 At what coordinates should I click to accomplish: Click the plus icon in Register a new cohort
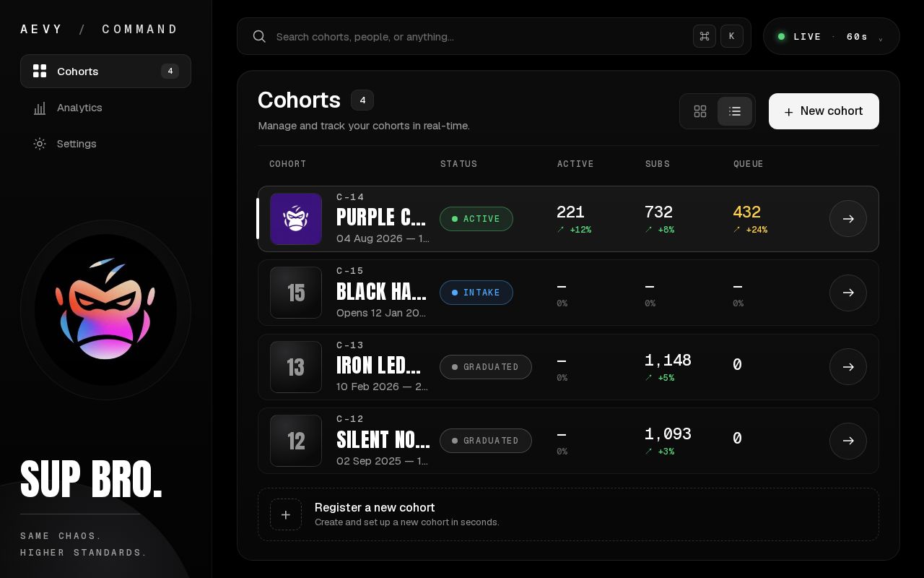point(286,514)
